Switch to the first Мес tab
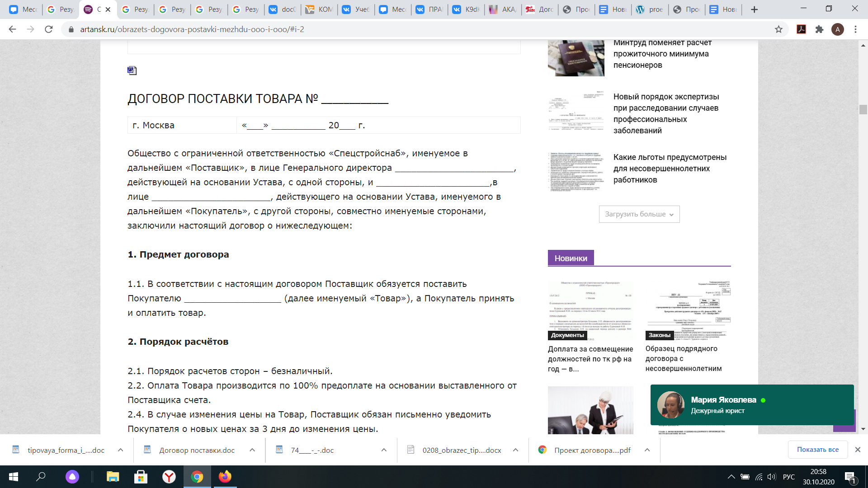This screenshot has width=868, height=488. [23, 9]
